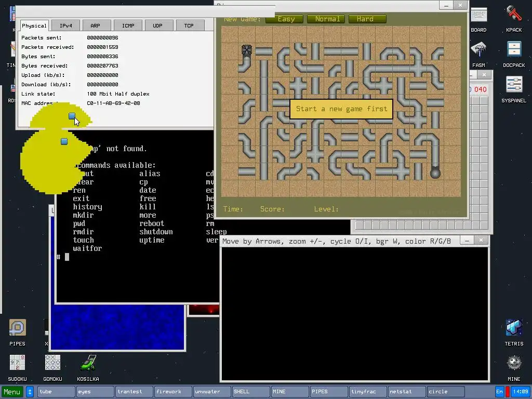Viewport: 532px width, 399px height.
Task: Click the Link state value '100 Mbit Half duplex'
Action: [118, 94]
